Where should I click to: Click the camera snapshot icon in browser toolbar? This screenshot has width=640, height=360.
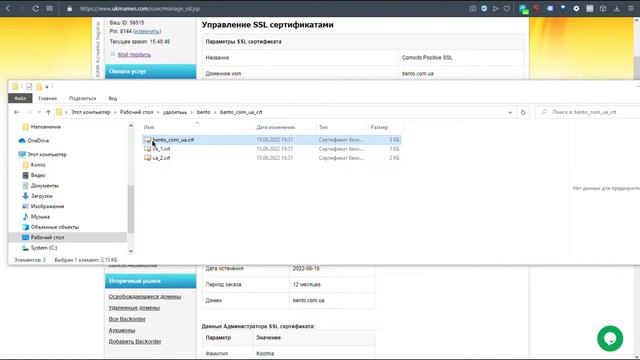coord(473,8)
